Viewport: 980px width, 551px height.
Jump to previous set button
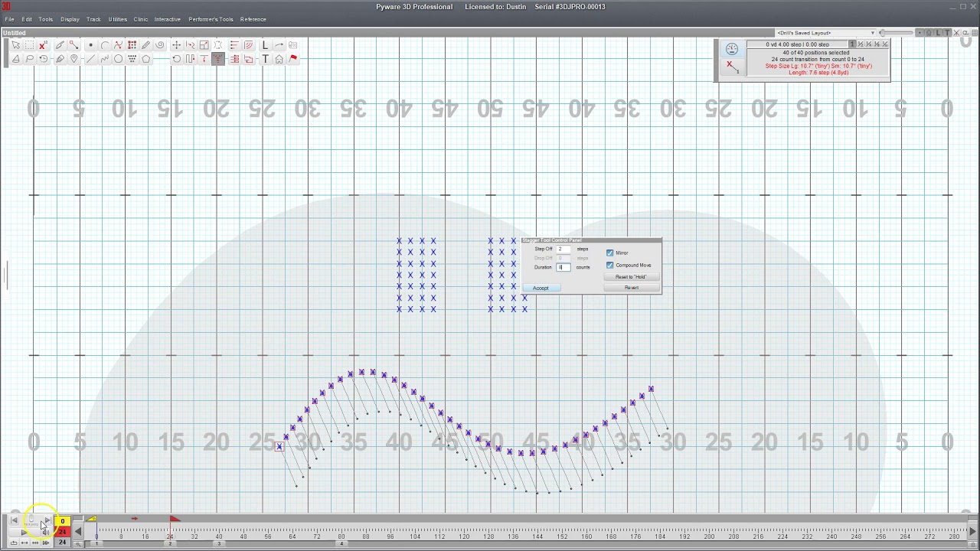click(15, 520)
